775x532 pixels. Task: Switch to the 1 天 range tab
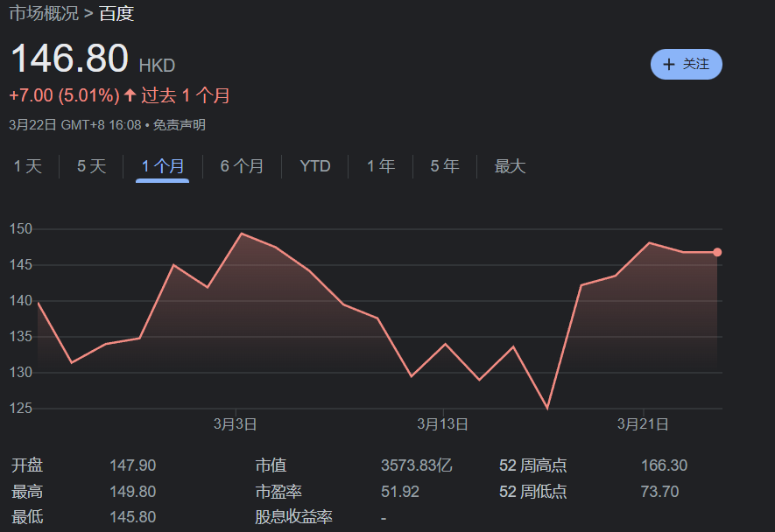(28, 166)
